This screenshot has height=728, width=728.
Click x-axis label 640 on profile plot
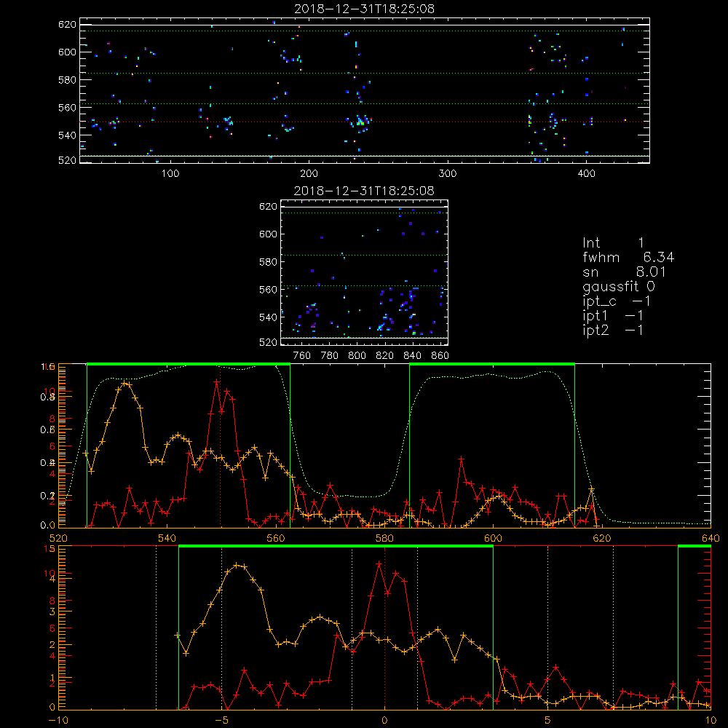pos(711,539)
